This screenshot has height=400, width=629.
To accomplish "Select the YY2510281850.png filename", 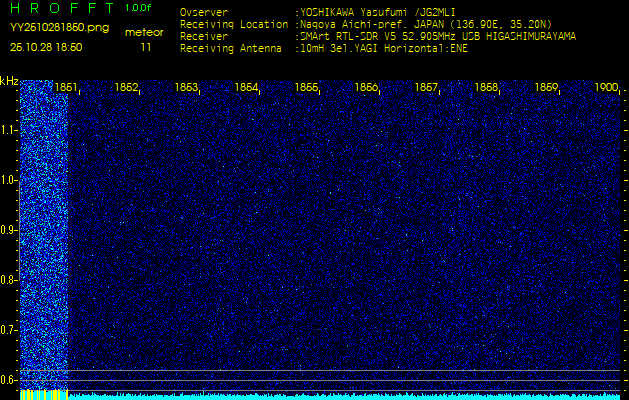I will point(60,28).
